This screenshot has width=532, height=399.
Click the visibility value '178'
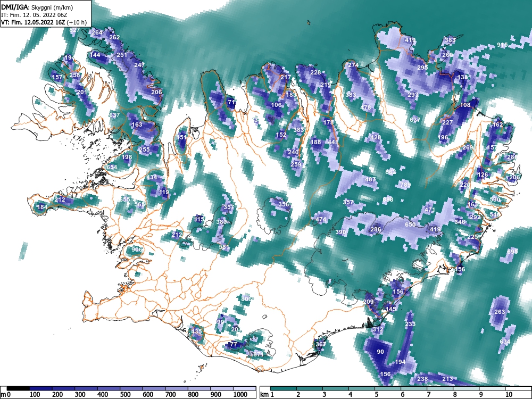[328, 122]
